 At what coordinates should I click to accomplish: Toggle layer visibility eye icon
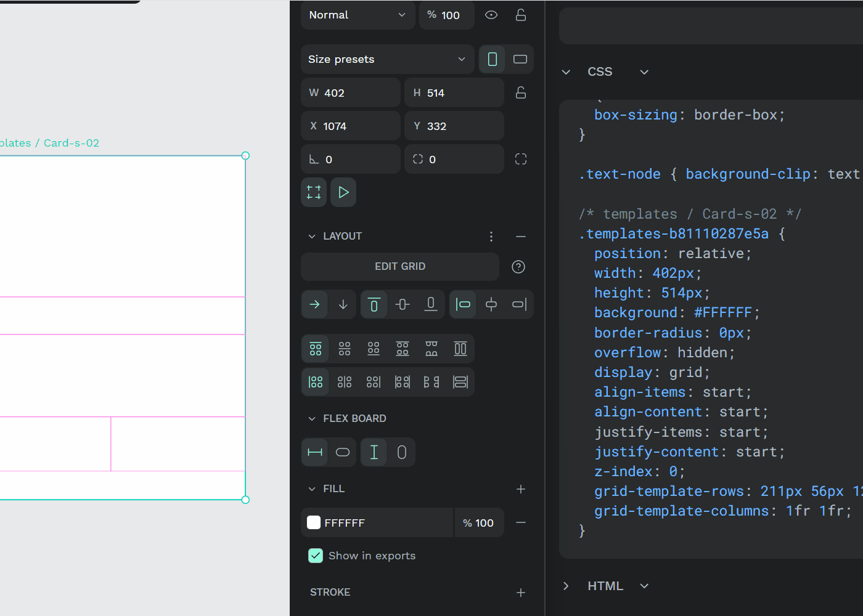(x=491, y=15)
